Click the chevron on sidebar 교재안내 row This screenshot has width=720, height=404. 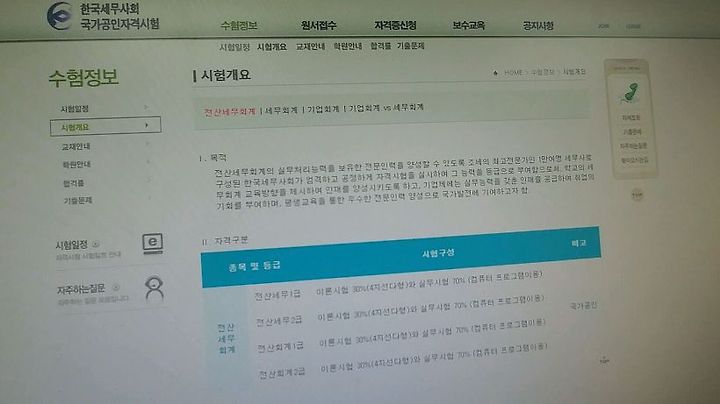tap(147, 144)
